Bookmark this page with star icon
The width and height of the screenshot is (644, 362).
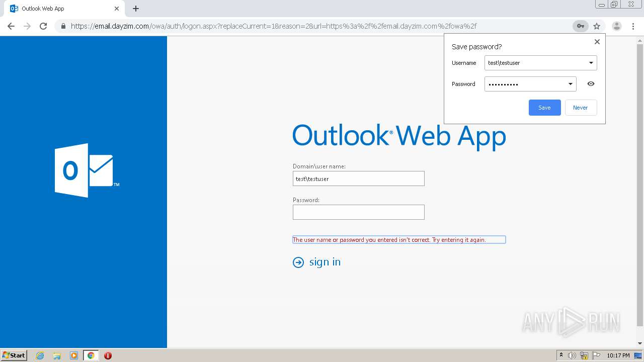(597, 26)
